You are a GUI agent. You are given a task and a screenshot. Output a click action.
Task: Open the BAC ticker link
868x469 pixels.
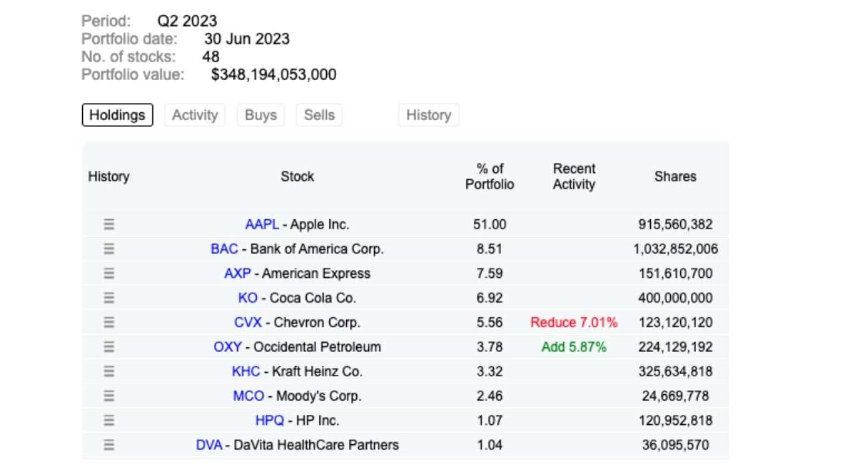(x=225, y=249)
